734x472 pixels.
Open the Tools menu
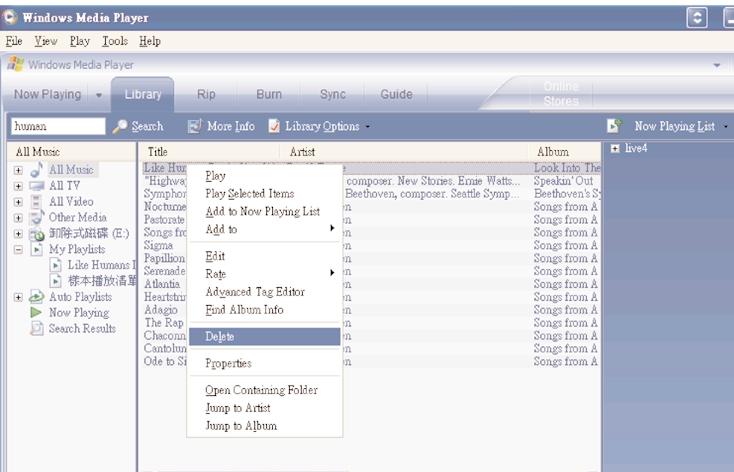(x=115, y=41)
